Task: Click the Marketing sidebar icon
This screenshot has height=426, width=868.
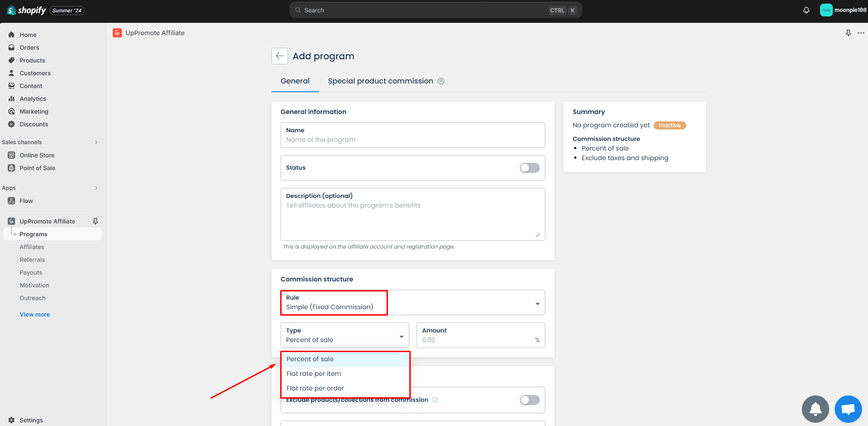Action: [11, 111]
